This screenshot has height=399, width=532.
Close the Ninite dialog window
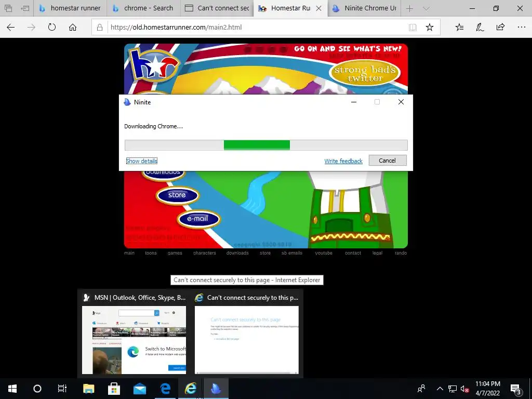pos(401,102)
